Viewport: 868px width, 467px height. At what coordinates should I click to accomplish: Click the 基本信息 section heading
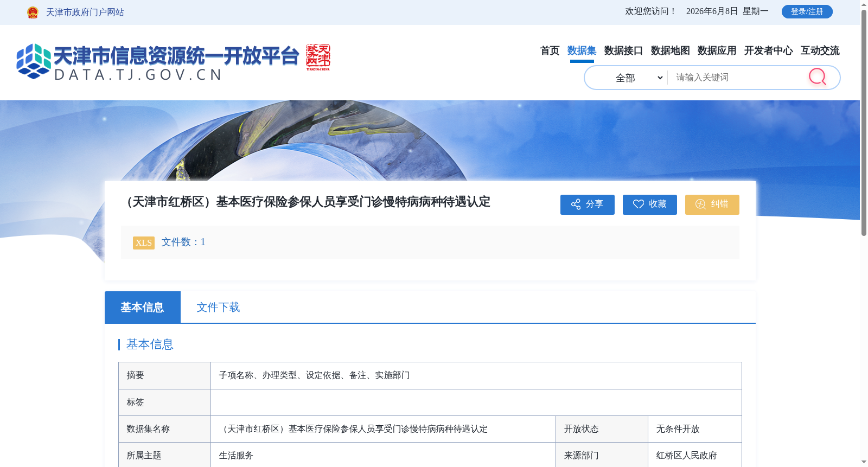150,344
